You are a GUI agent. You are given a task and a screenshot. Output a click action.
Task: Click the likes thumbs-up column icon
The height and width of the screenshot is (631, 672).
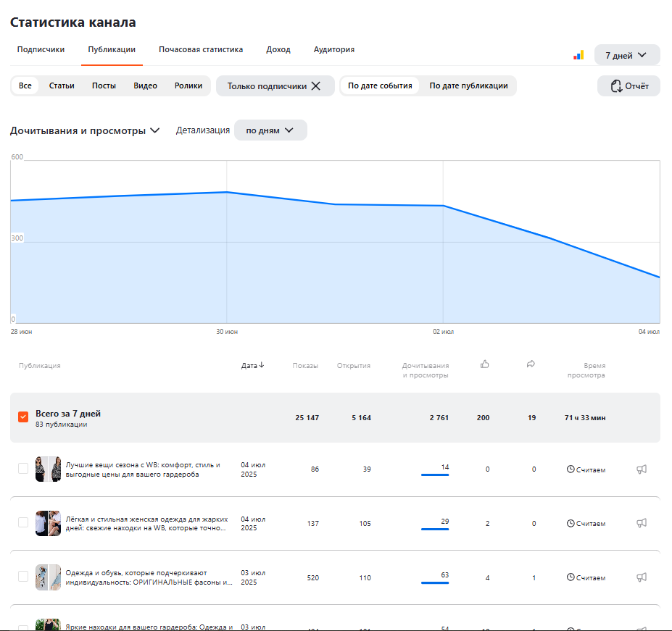tap(485, 364)
